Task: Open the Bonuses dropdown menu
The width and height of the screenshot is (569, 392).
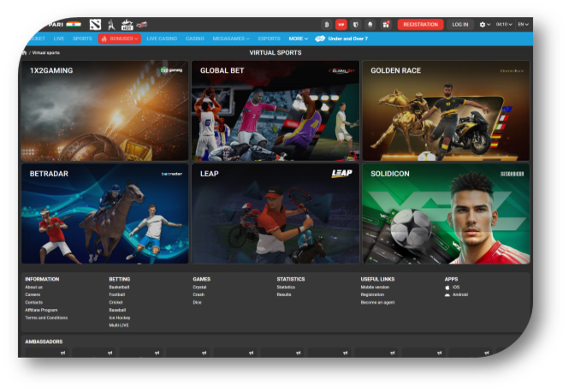Action: click(x=119, y=39)
